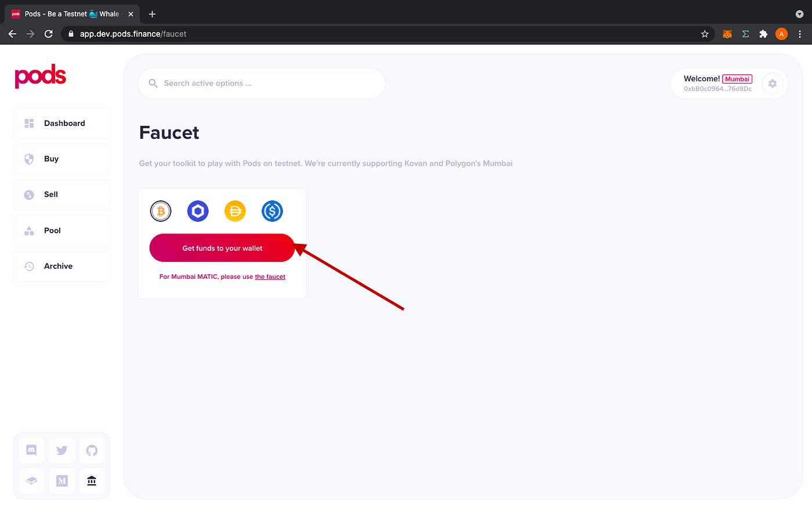Open a new browser tab
The width and height of the screenshot is (812, 508).
152,14
